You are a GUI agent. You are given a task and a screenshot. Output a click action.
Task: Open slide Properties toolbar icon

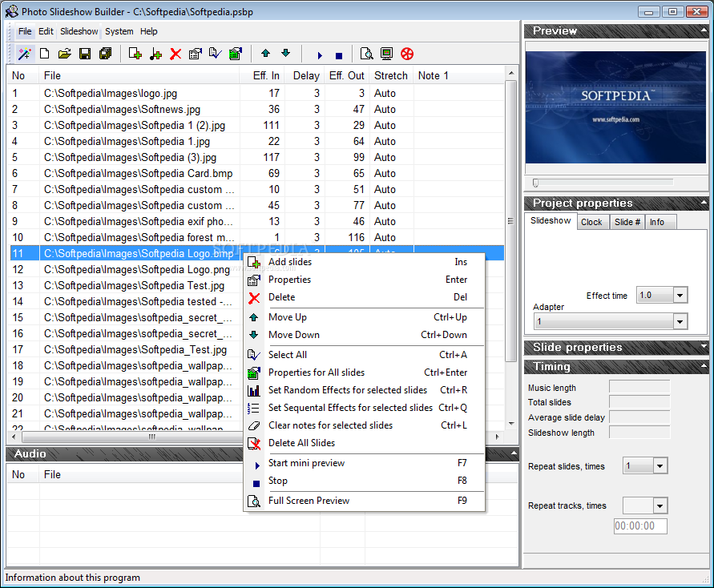pos(196,54)
